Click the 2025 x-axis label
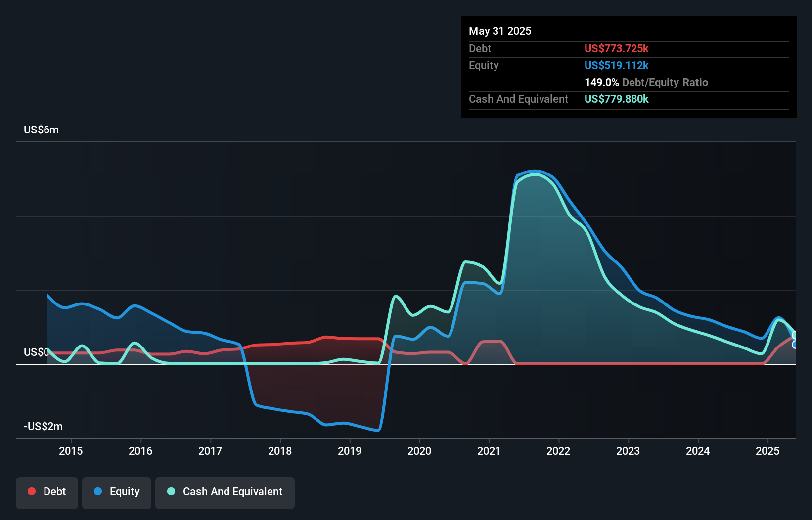The image size is (812, 520). point(767,451)
